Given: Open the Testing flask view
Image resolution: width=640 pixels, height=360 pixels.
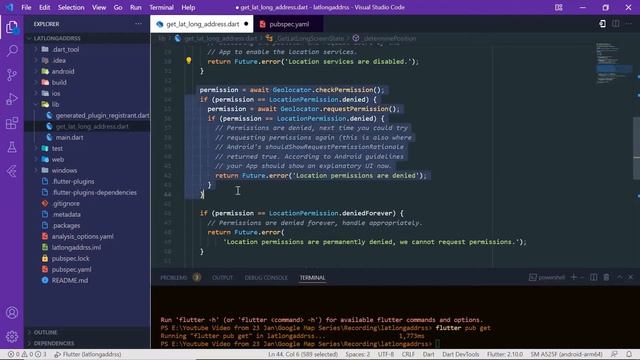Looking at the screenshot, I should coord(12,147).
